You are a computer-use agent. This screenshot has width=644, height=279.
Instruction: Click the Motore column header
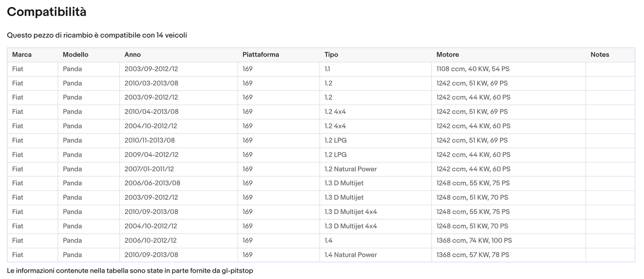447,55
